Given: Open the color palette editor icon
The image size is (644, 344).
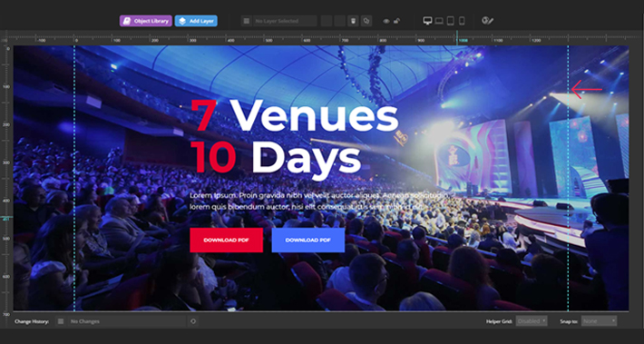Looking at the screenshot, I should 487,21.
